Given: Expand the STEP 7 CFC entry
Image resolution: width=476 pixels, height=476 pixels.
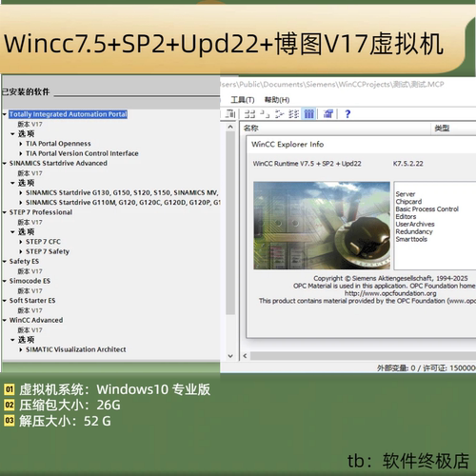Looking at the screenshot, I should coord(21,242).
